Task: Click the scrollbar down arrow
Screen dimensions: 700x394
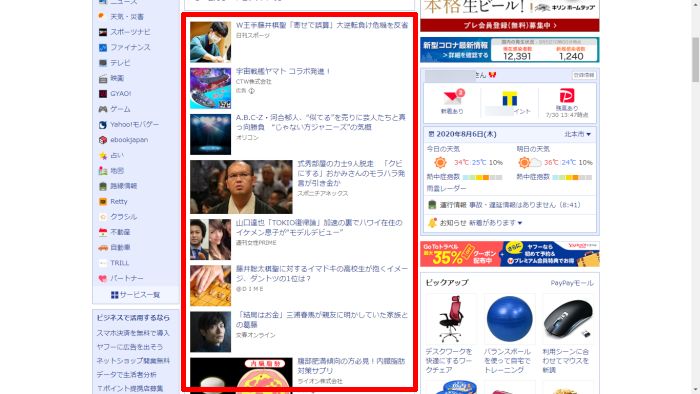Action: tap(695, 390)
